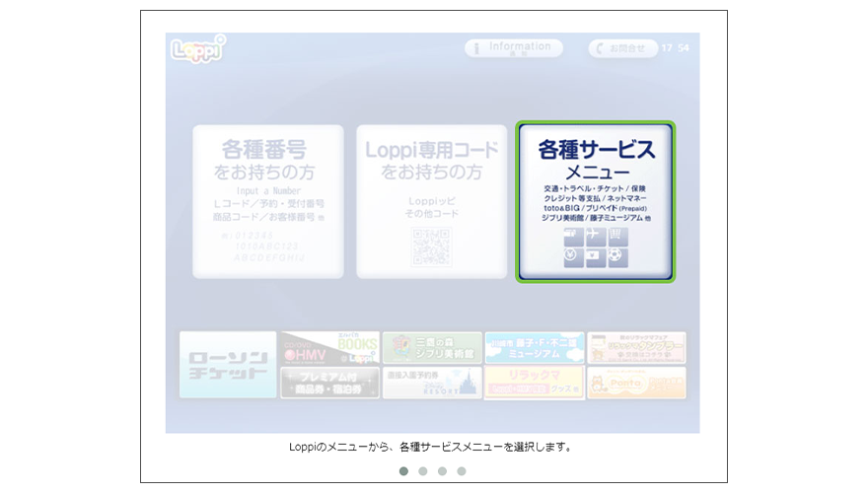Viewport: 868px width, 493px height.
Task: Open the プレミアム付商品券・宿泊券 banner
Action: [329, 383]
